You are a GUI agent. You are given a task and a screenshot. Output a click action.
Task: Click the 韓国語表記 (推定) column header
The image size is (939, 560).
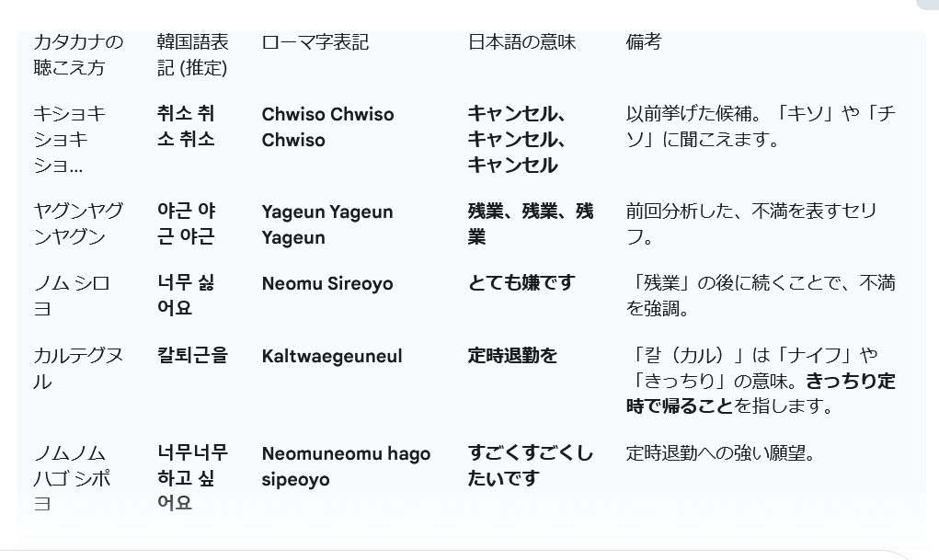tap(192, 54)
